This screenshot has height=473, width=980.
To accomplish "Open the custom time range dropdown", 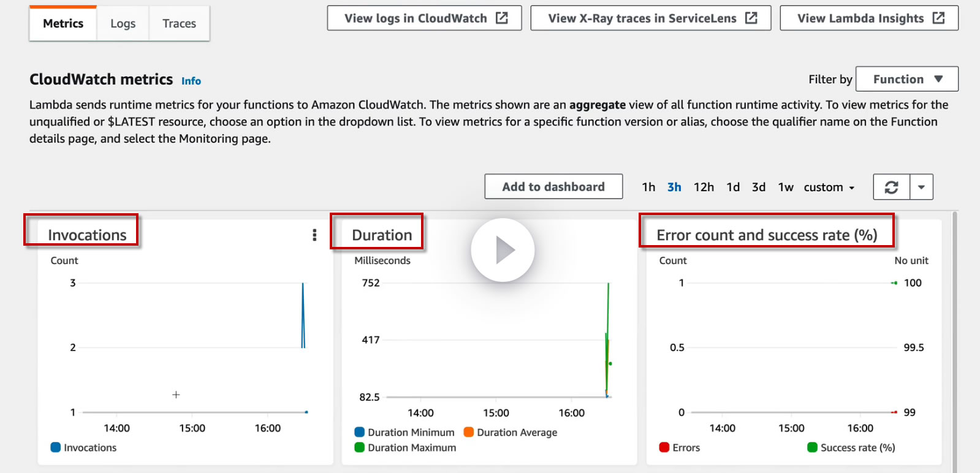I will coord(829,187).
